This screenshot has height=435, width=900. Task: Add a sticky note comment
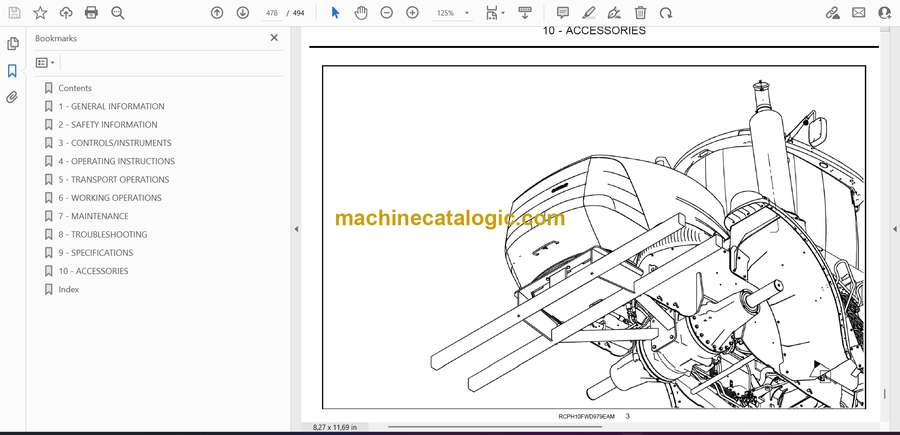(x=563, y=13)
